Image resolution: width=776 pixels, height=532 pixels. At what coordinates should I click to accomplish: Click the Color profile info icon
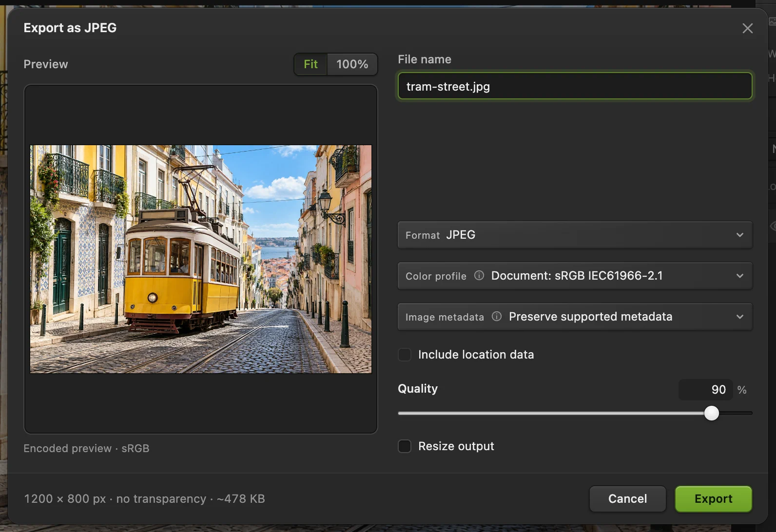click(479, 276)
